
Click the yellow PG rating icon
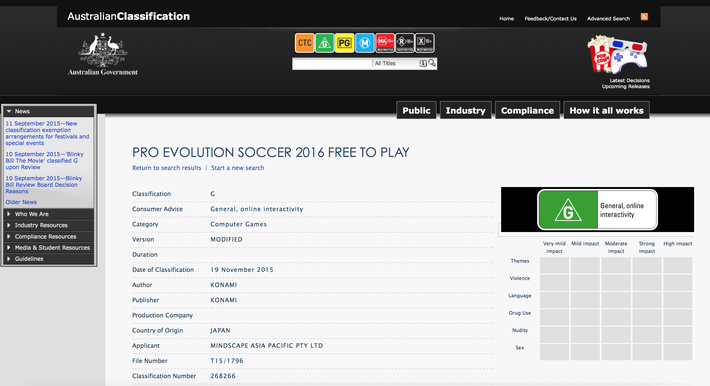pyautogui.click(x=345, y=43)
